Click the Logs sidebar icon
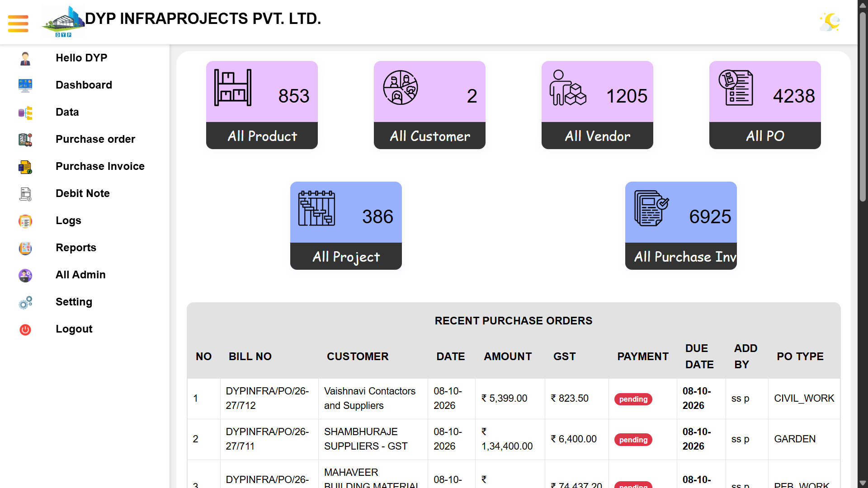The height and width of the screenshot is (488, 868). point(25,221)
